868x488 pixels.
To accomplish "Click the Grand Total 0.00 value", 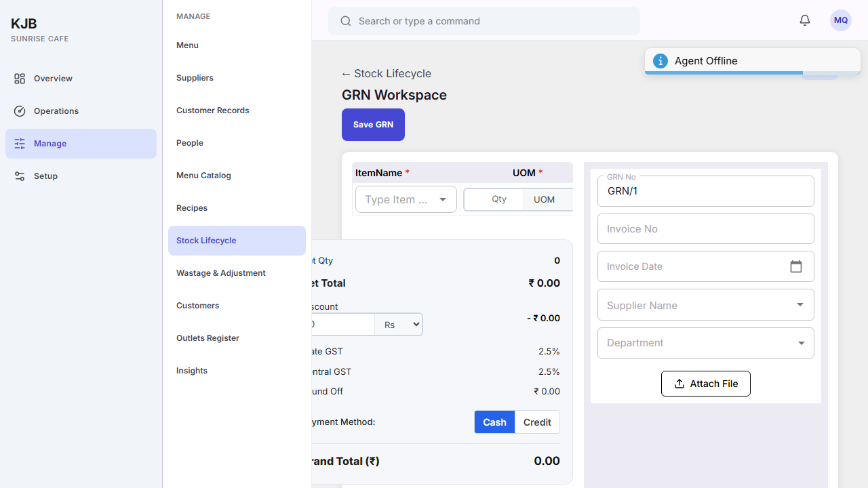I will [x=547, y=461].
